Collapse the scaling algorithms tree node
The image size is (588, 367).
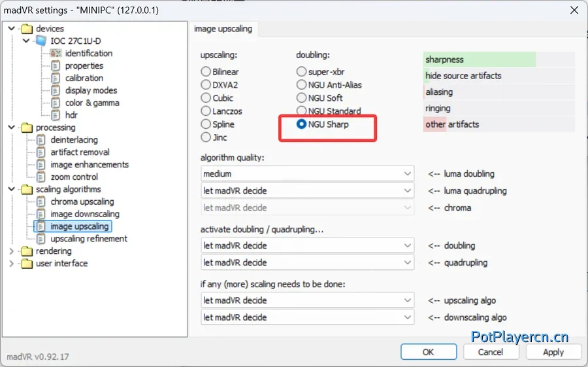pyautogui.click(x=11, y=190)
